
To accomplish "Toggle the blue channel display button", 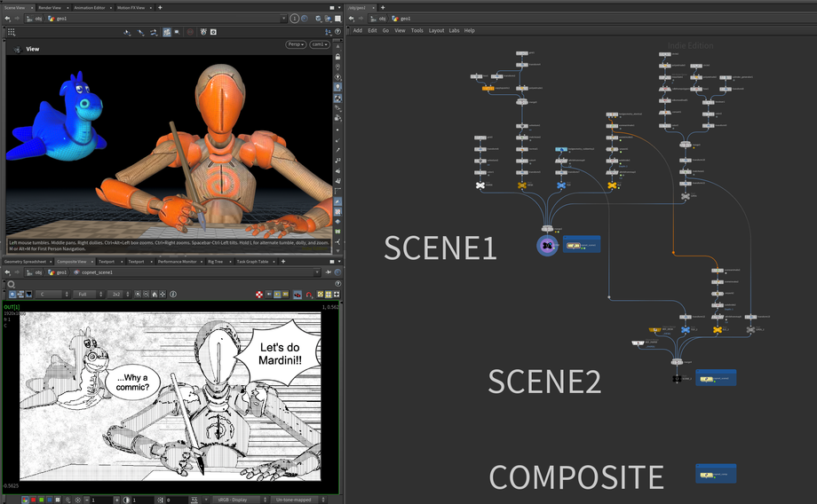I will [x=51, y=500].
